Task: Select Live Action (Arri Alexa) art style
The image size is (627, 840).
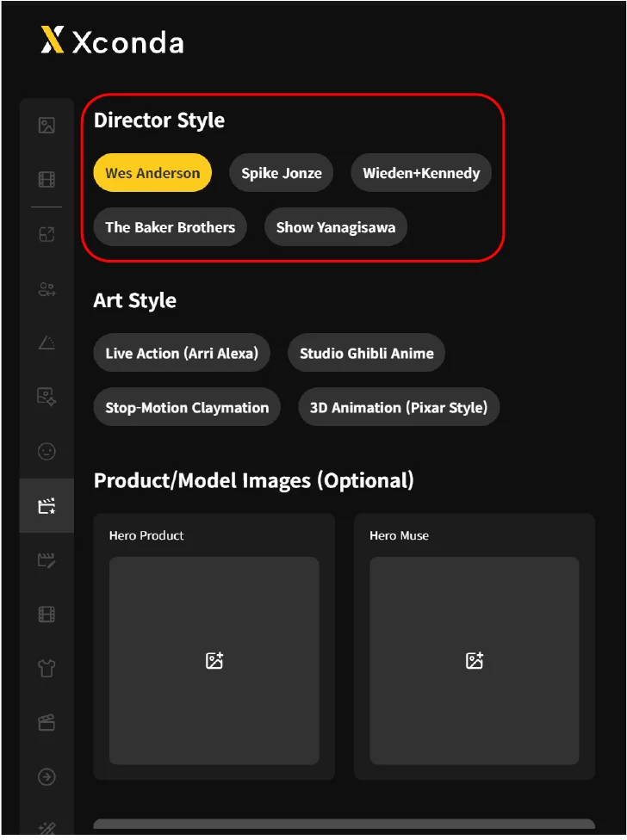Action: point(182,353)
